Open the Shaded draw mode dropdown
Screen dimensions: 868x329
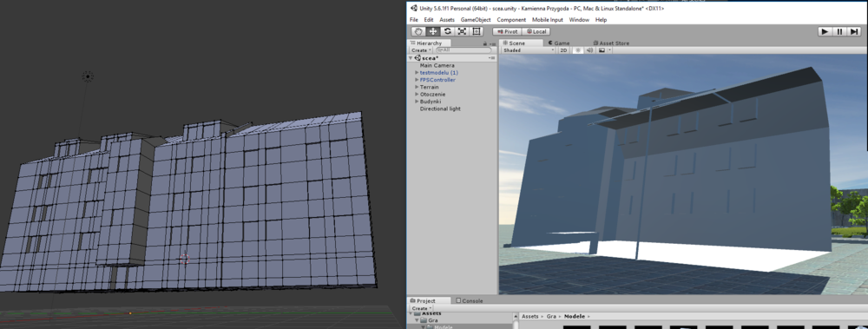pyautogui.click(x=528, y=49)
